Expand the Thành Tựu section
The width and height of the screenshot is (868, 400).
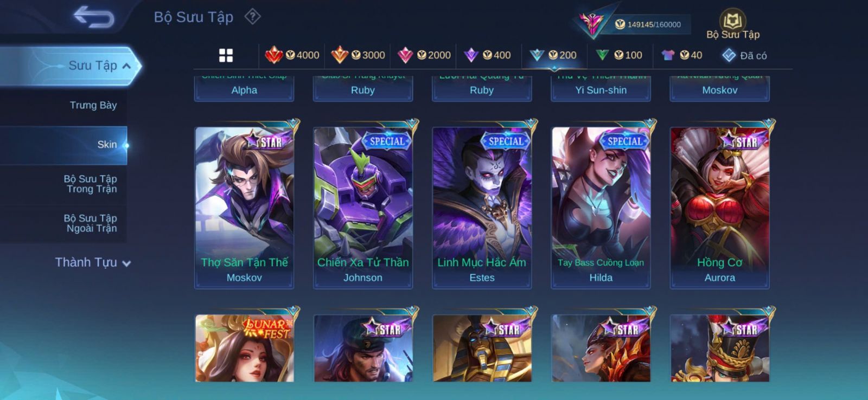[x=93, y=262]
